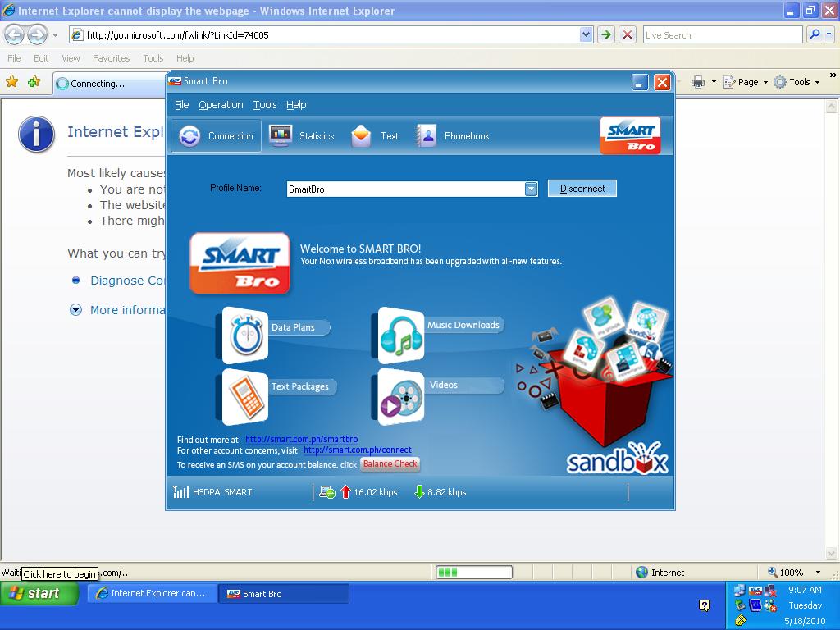
Task: Open the smart.com.ph/smartbro link
Action: tap(302, 440)
